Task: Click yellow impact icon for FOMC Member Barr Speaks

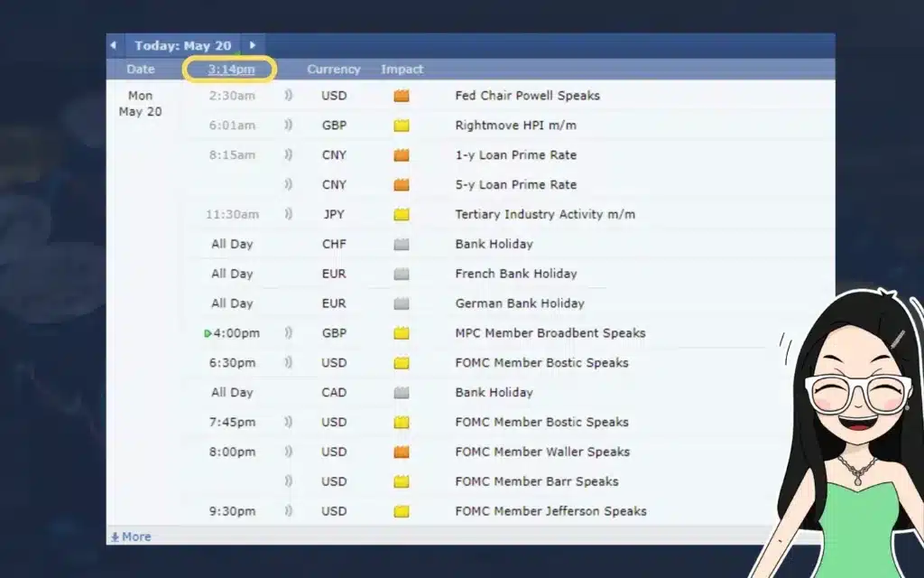Action: (x=402, y=482)
